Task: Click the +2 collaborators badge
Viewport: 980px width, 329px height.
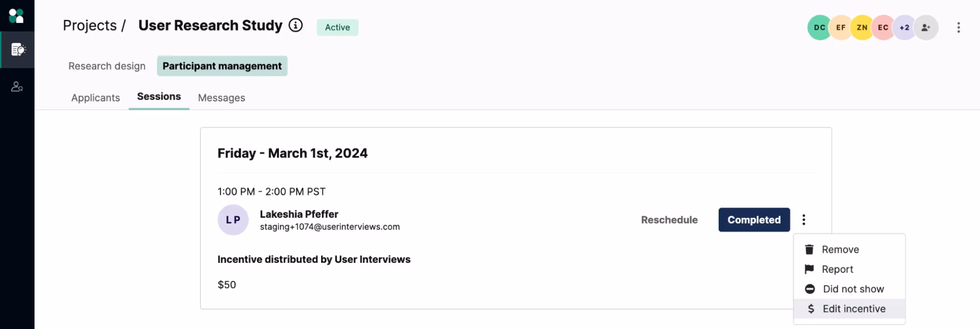Action: tap(904, 27)
